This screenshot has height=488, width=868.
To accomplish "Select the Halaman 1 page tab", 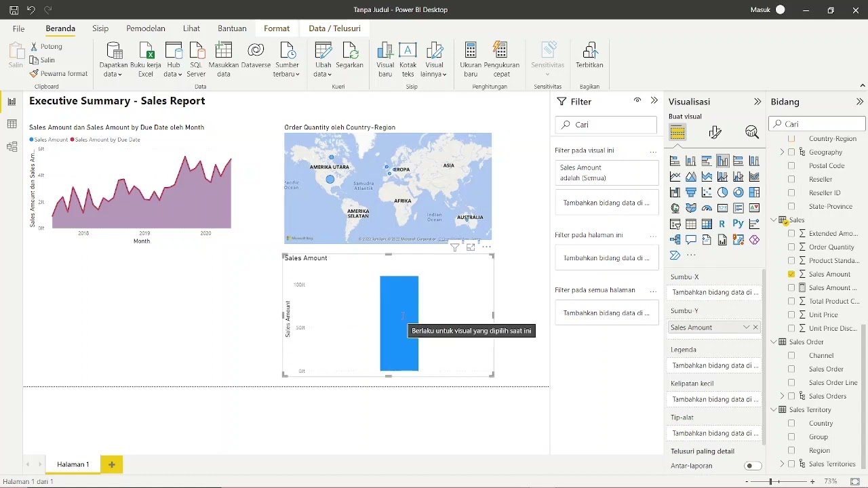I will click(x=73, y=464).
